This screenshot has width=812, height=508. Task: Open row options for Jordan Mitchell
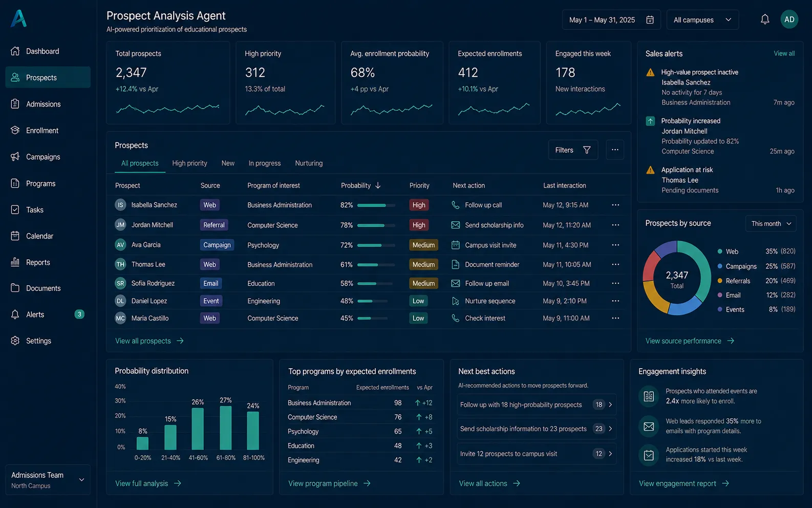(x=615, y=225)
